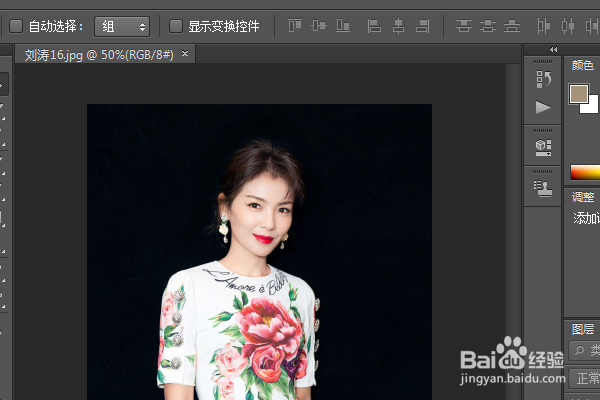Collapse the panel dock double-arrow icon
Viewport: 600px width, 400px height.
[x=553, y=49]
